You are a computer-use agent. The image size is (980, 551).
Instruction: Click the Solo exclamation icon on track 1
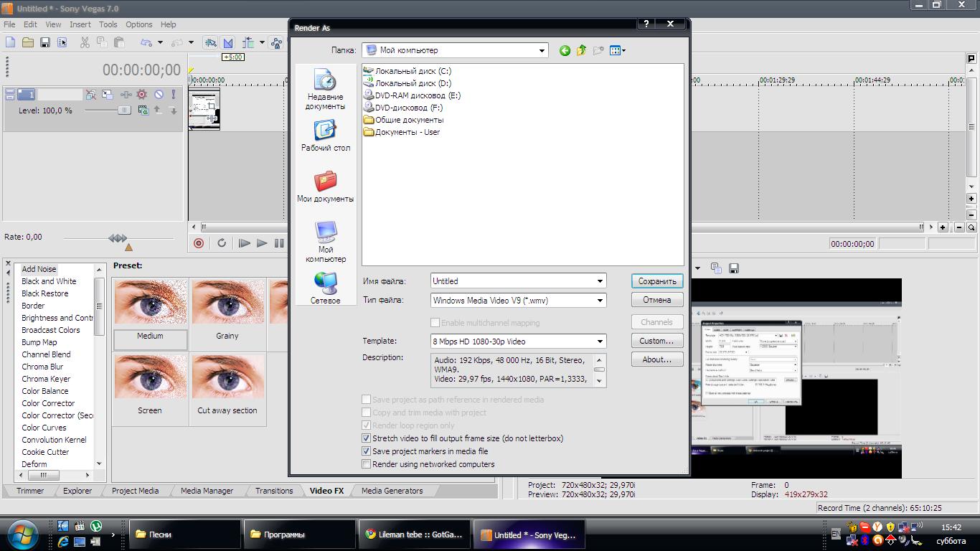[x=174, y=94]
